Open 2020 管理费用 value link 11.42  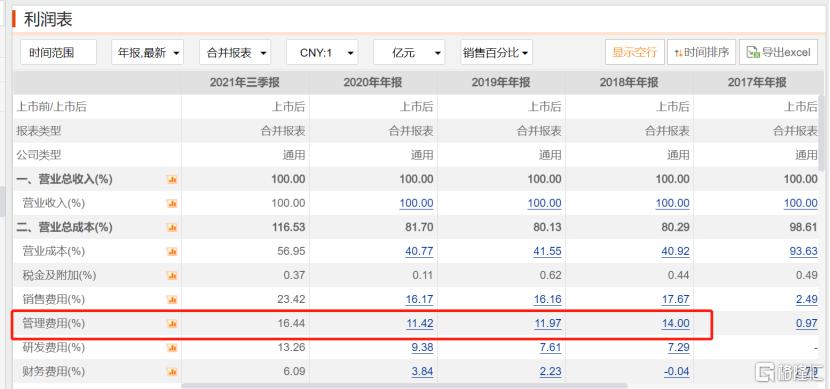click(419, 323)
